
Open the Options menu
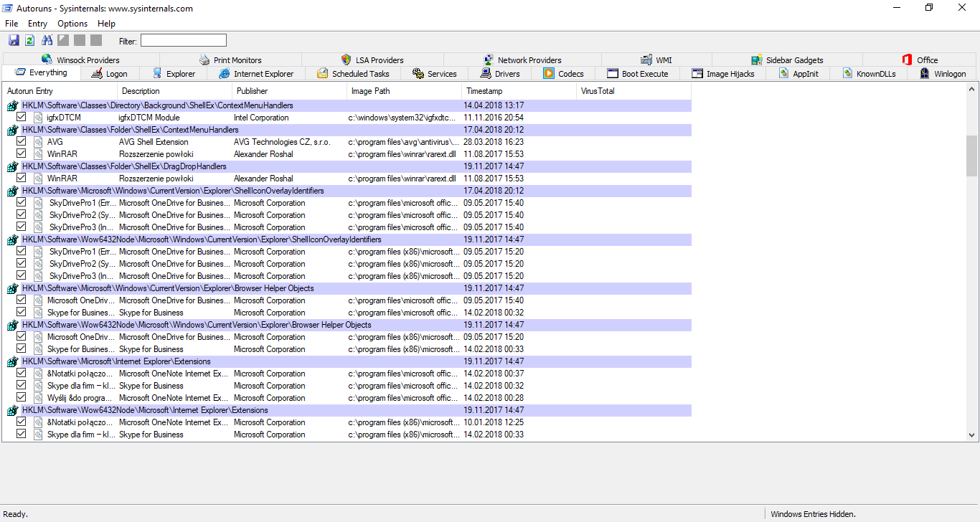coord(72,24)
